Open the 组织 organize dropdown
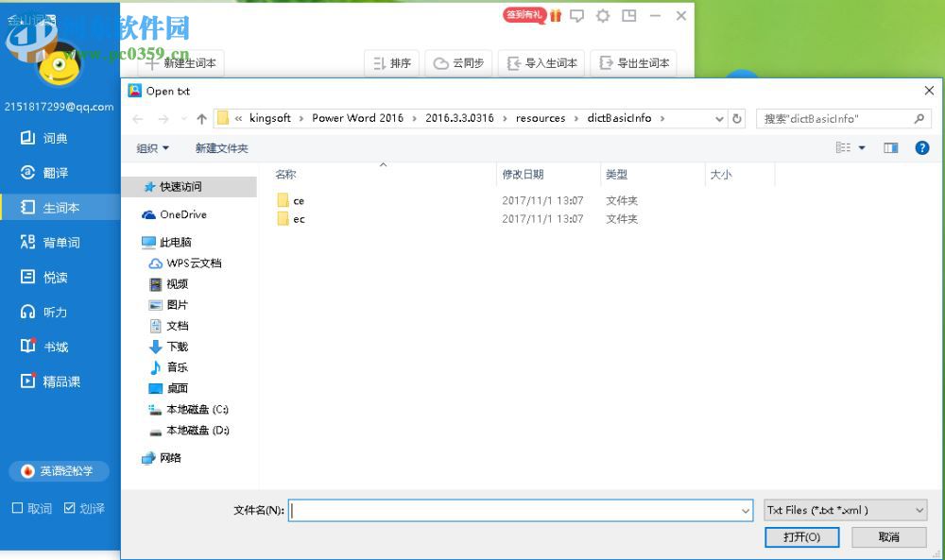Screen dimensions: 945x560 pos(152,148)
